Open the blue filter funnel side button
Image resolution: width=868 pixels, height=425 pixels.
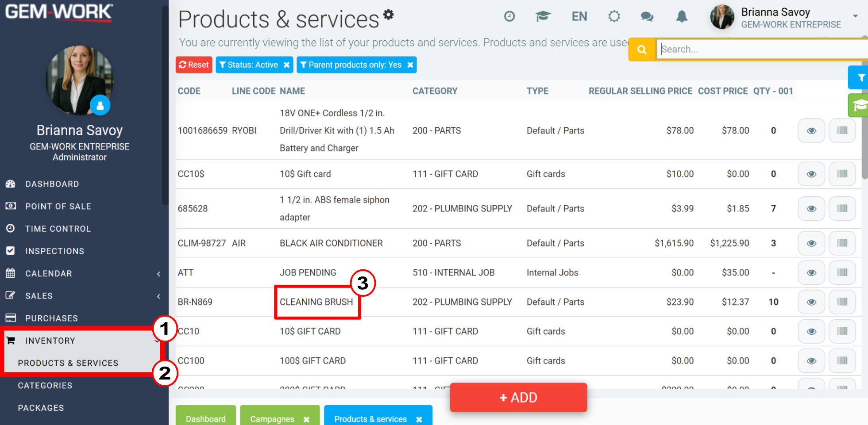860,78
